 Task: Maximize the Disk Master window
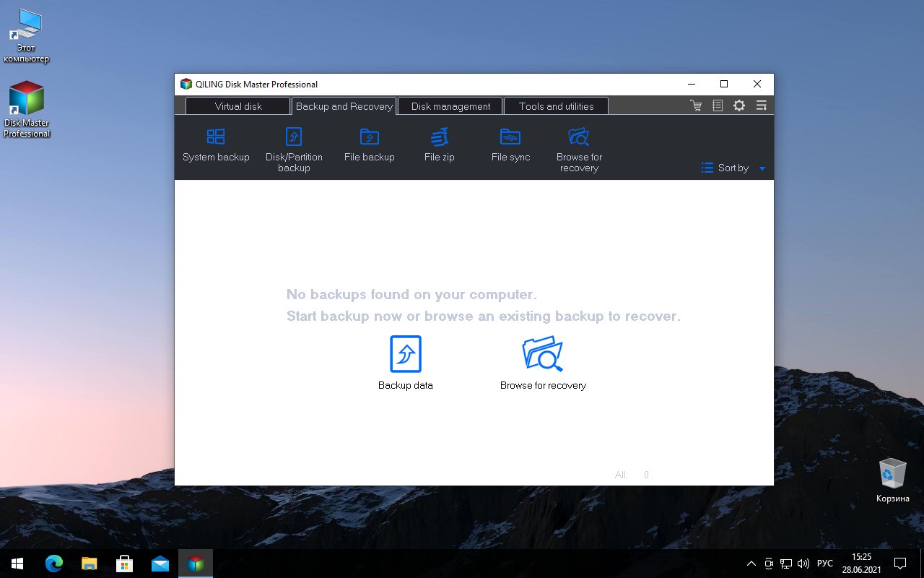[x=724, y=84]
